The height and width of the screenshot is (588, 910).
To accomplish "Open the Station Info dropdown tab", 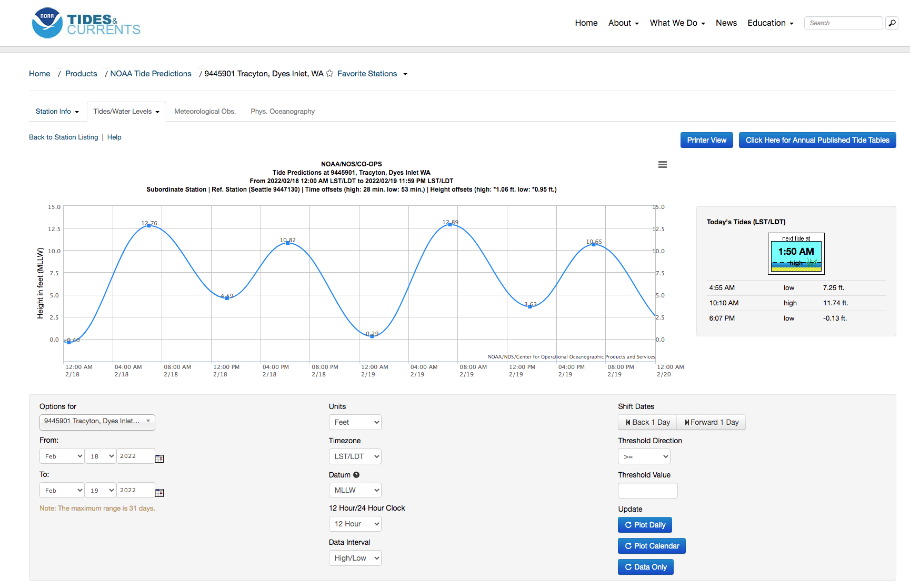I will 57,112.
